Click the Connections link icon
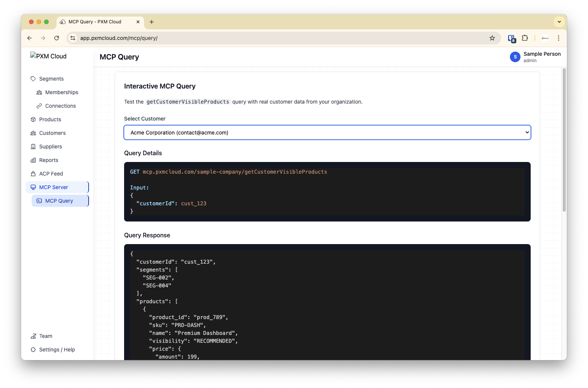 39,106
